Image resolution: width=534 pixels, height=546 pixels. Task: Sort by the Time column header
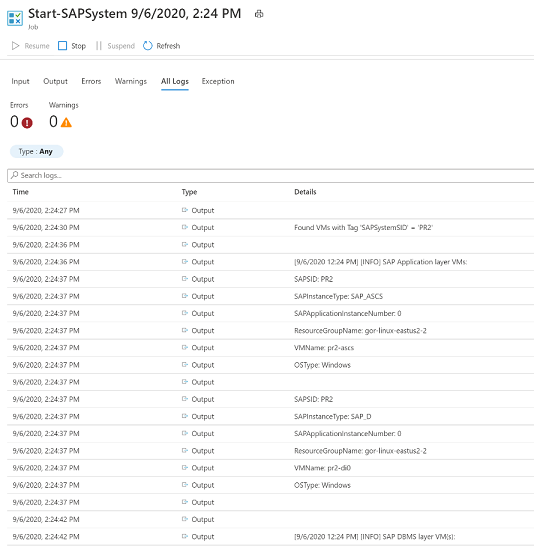21,192
